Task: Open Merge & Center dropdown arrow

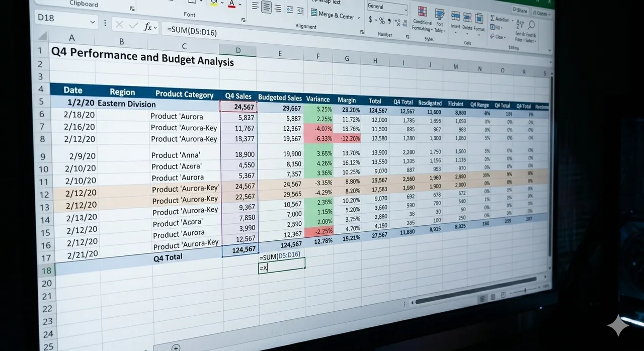Action: tap(359, 18)
